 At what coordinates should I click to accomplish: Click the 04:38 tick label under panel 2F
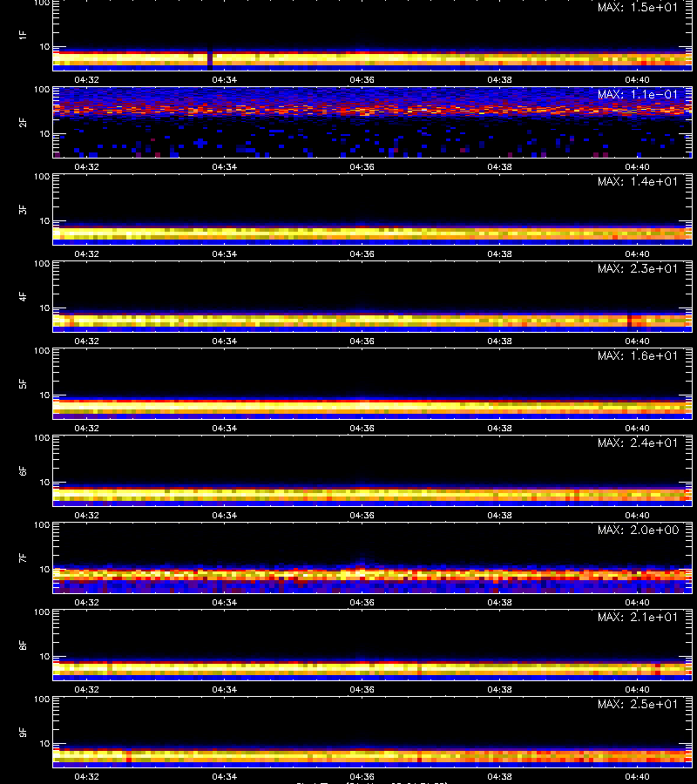[499, 166]
